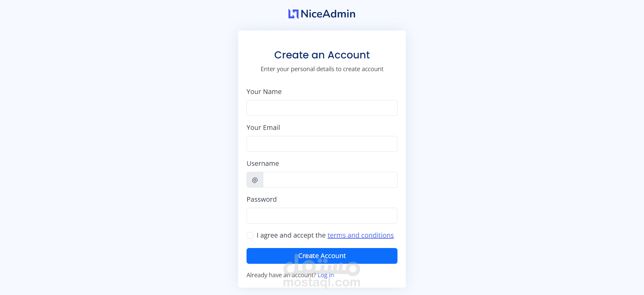
Task: Click the 'Enter your personal details' subtitle
Action: tap(322, 69)
